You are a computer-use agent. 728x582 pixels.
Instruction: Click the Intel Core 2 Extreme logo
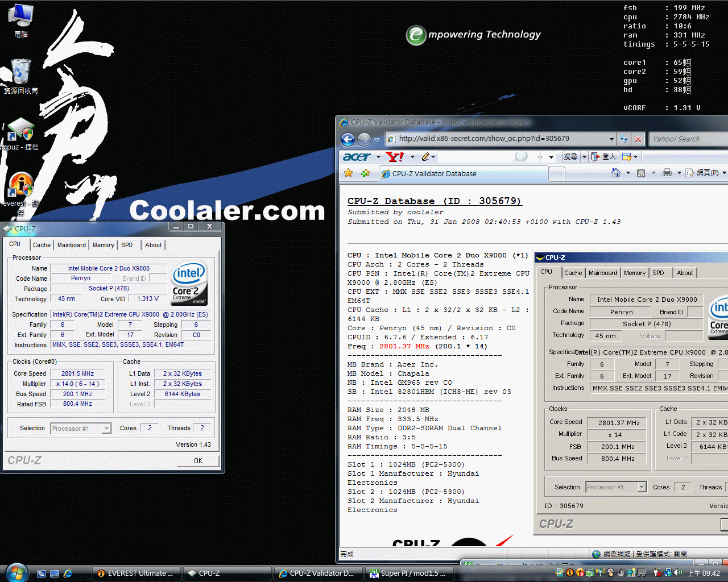[x=189, y=283]
